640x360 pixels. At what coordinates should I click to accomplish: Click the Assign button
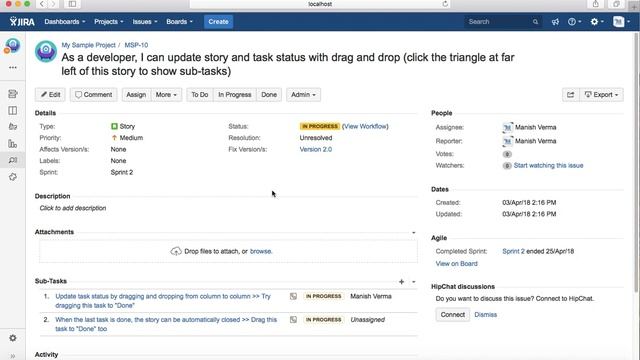(136, 95)
